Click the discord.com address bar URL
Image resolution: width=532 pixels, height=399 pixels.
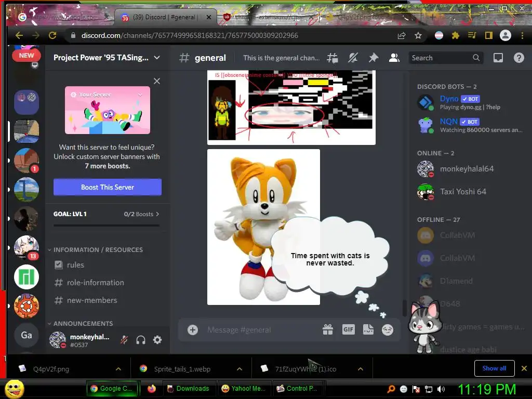tap(190, 35)
